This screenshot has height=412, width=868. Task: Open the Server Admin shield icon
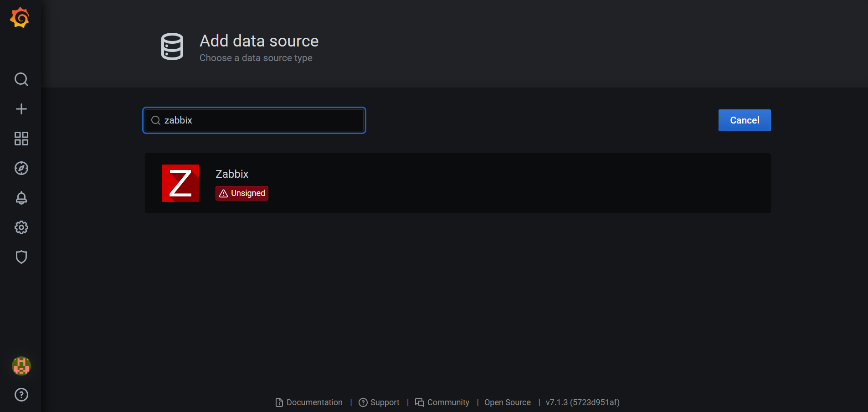click(21, 257)
